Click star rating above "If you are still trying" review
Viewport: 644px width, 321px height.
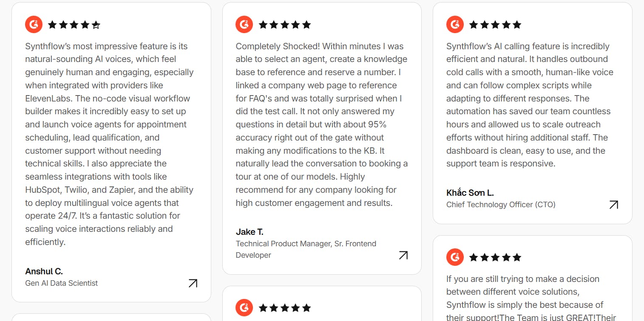(x=495, y=257)
